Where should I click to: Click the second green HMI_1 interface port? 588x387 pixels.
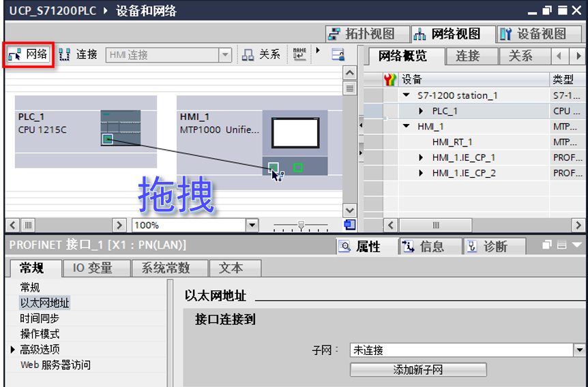(x=297, y=168)
